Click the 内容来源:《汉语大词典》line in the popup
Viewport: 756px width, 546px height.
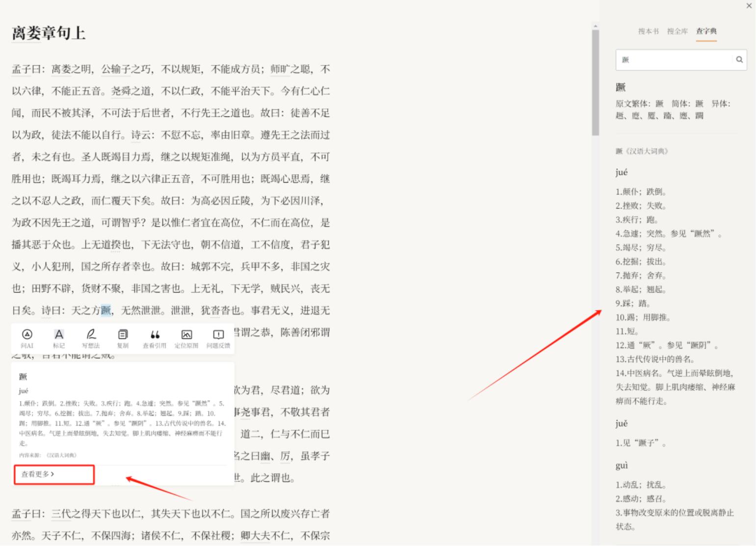coord(48,455)
